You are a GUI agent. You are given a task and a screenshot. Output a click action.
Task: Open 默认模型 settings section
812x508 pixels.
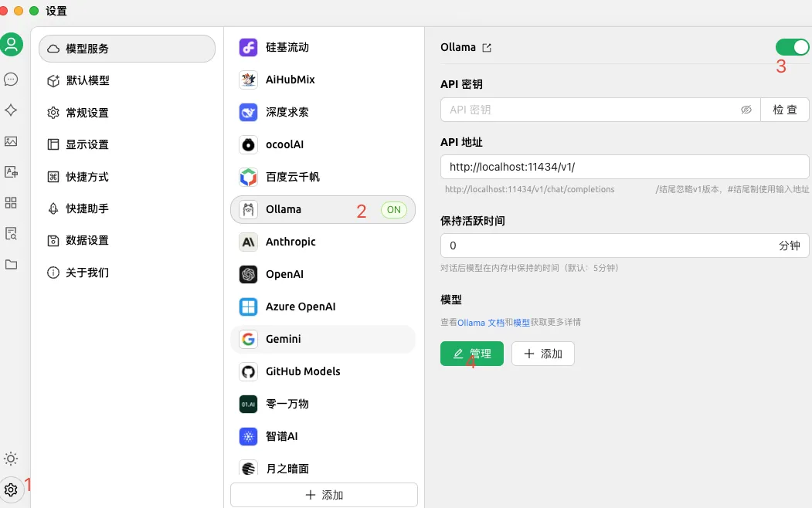pos(127,81)
